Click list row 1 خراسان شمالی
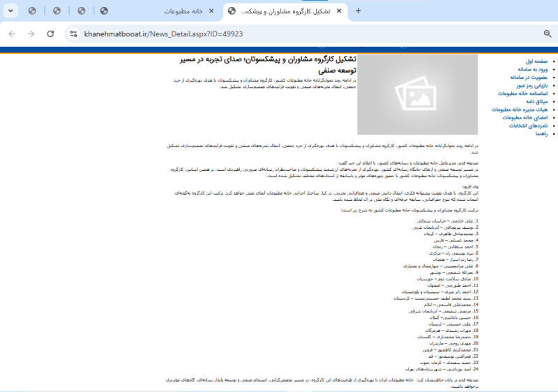The image size is (558, 392). (447, 221)
